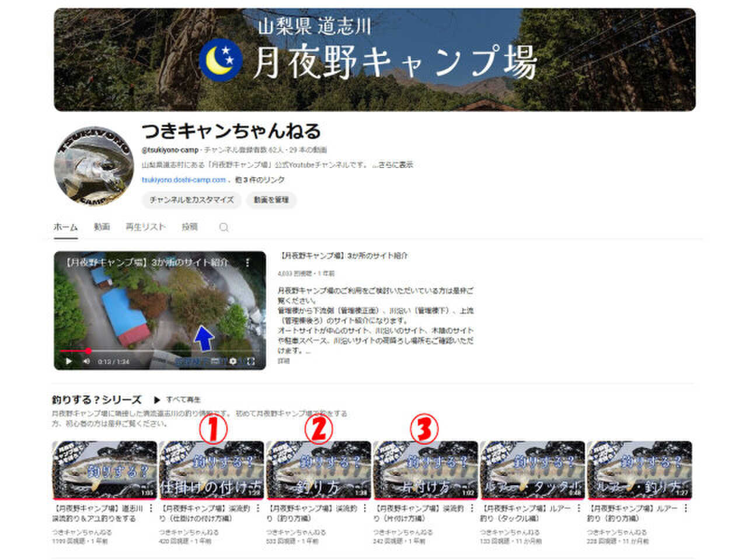The height and width of the screenshot is (560, 746).
Task: Click the moon logo in banner
Action: pyautogui.click(x=221, y=60)
